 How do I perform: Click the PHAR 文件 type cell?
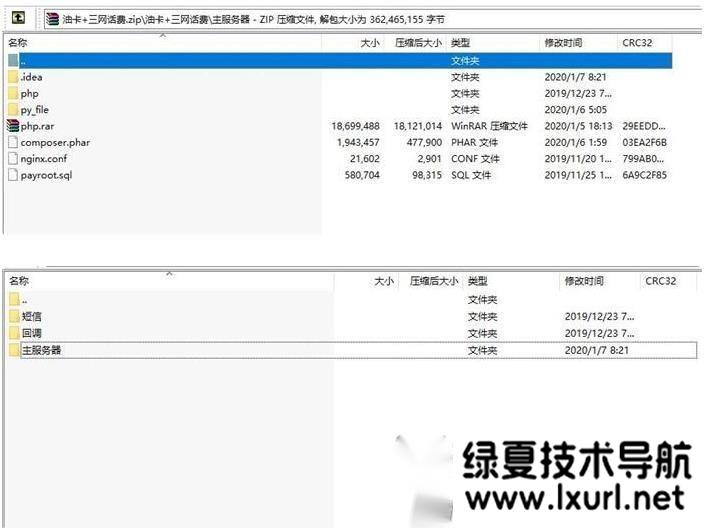tap(474, 142)
